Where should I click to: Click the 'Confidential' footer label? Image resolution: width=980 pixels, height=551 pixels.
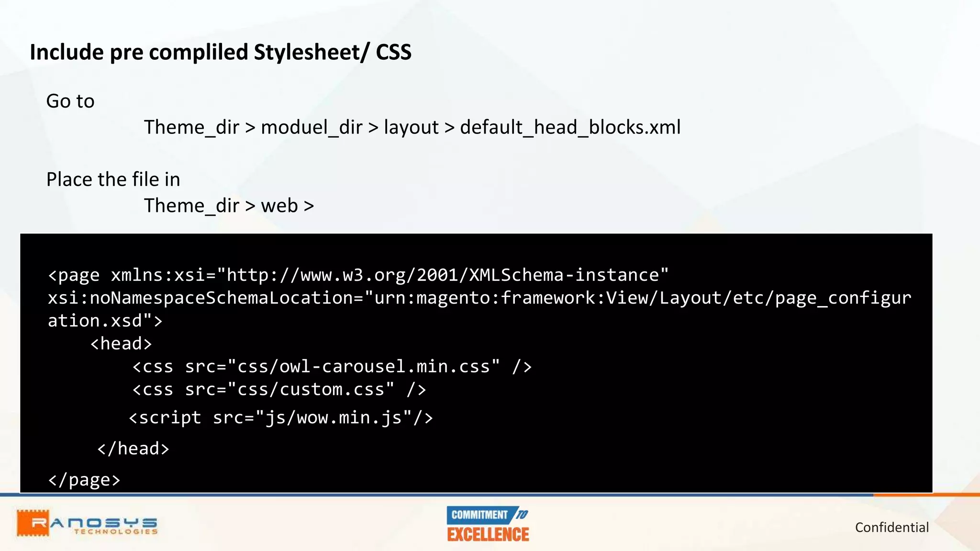pyautogui.click(x=892, y=528)
